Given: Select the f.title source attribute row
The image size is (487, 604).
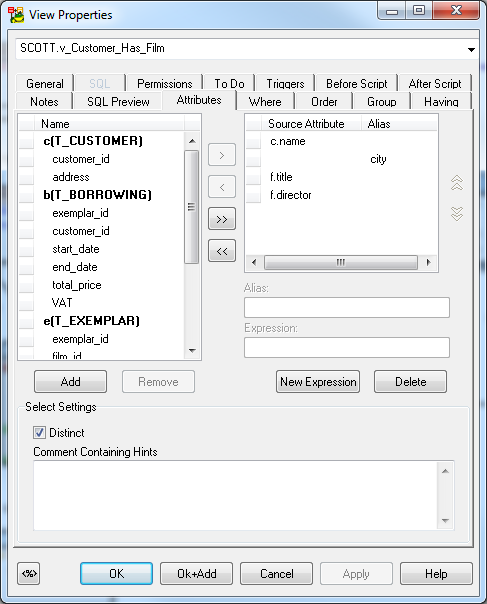Looking at the screenshot, I should pos(341,177).
